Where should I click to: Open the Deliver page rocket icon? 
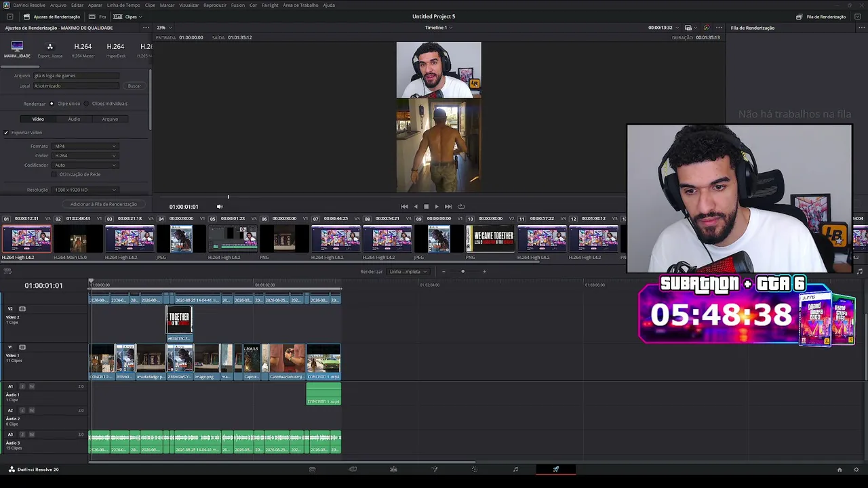(556, 469)
